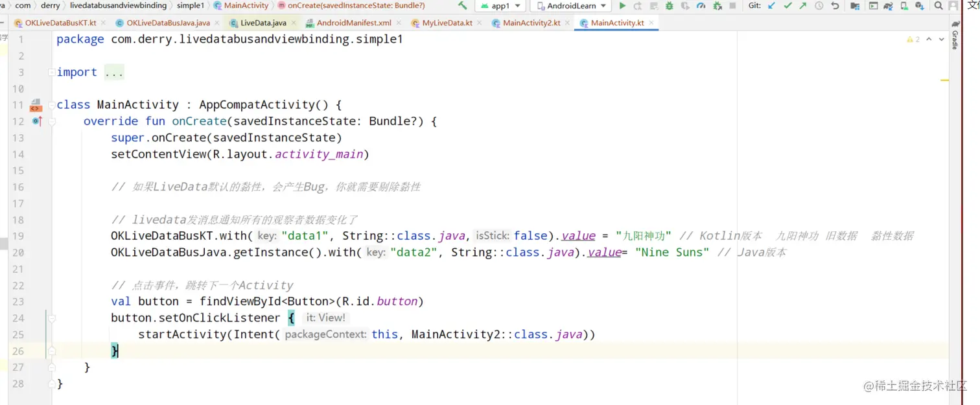The image size is (980, 405).
Task: Click the user account avatar icon
Action: click(953, 6)
